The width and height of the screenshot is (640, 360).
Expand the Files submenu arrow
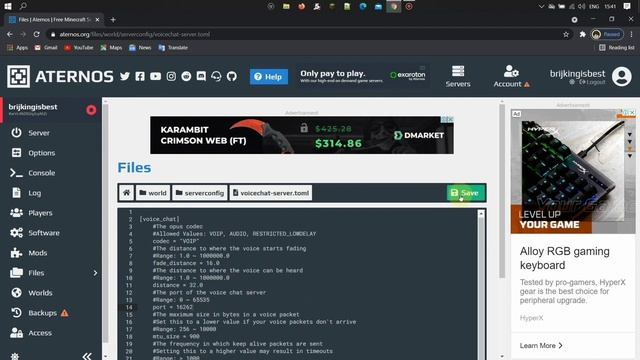point(95,273)
